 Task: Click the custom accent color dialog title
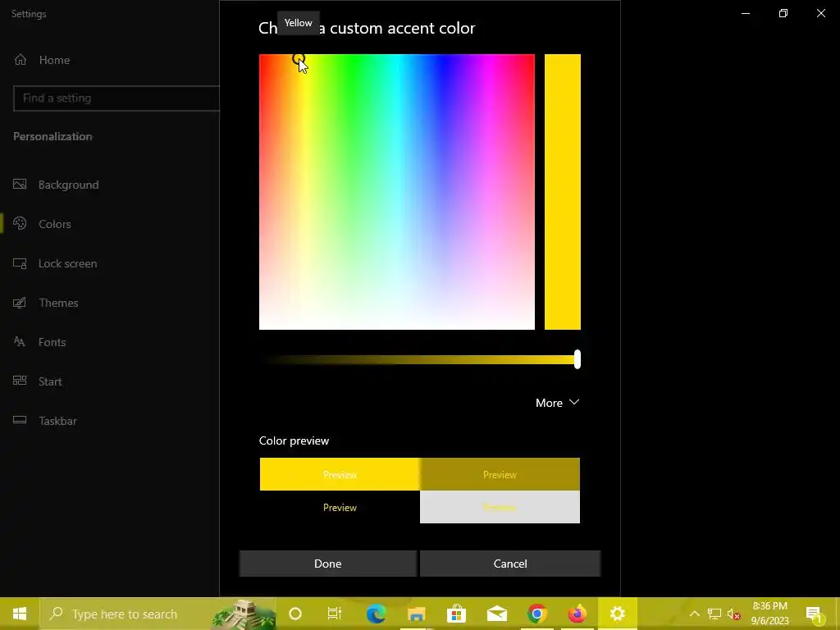point(367,28)
